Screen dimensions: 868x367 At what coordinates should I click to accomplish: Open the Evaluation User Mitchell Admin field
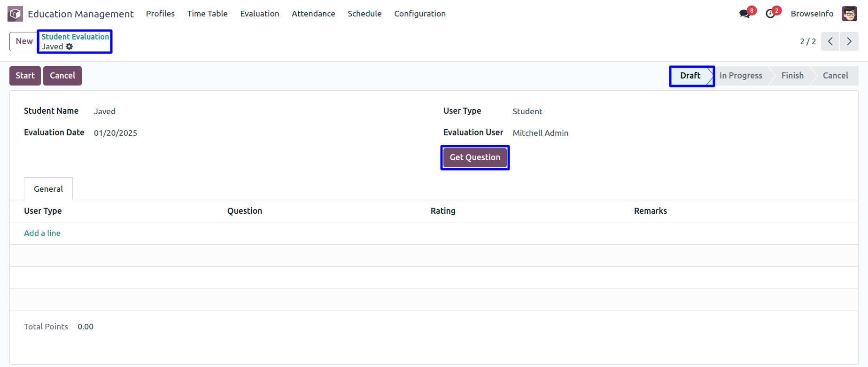(541, 133)
